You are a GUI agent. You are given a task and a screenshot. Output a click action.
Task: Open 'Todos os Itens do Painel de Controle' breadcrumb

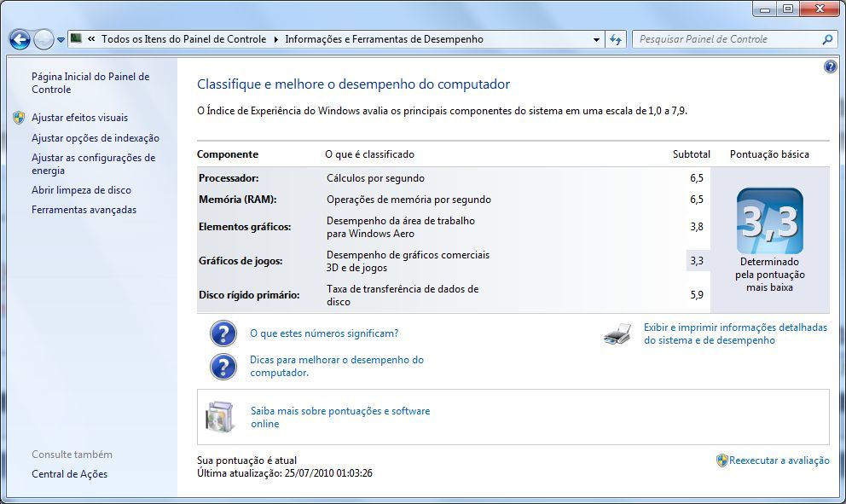click(183, 39)
